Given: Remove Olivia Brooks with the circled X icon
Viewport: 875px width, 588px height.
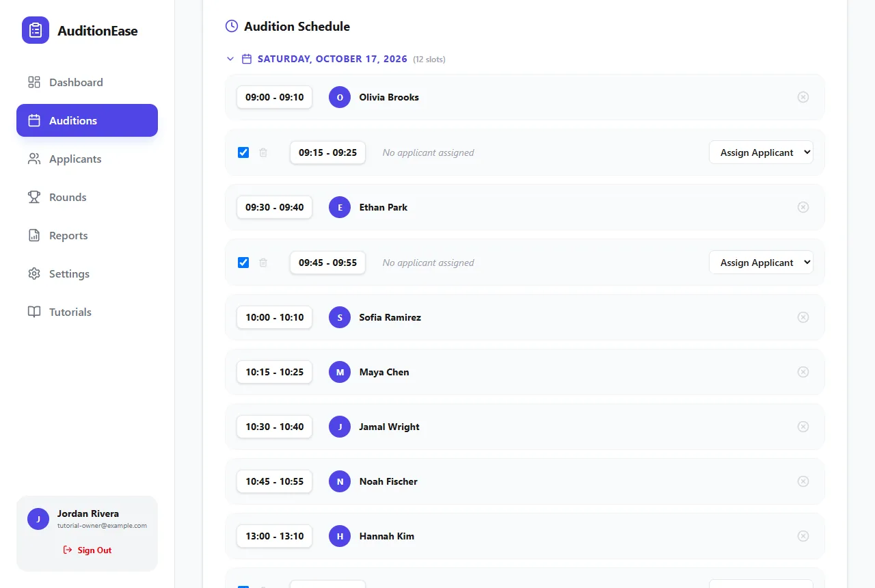Looking at the screenshot, I should pyautogui.click(x=803, y=97).
